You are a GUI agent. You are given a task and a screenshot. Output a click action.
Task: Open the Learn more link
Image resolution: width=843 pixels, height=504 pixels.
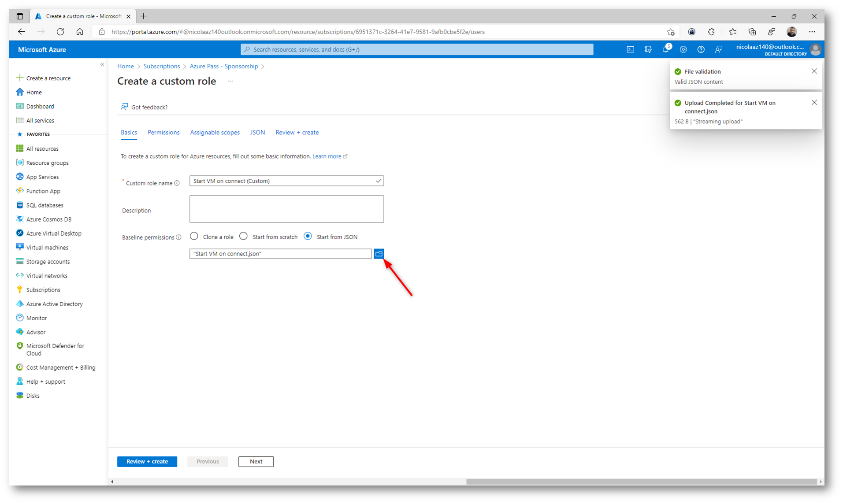pyautogui.click(x=330, y=156)
